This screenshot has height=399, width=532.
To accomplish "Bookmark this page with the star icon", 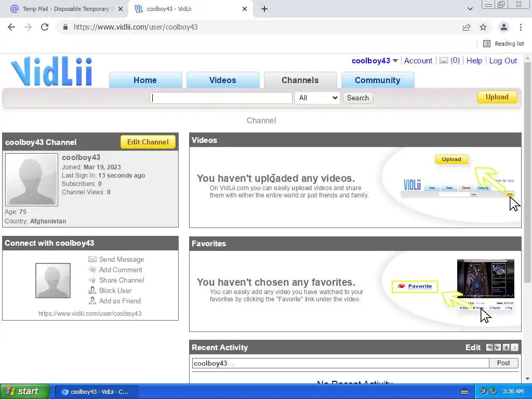I will (x=483, y=27).
